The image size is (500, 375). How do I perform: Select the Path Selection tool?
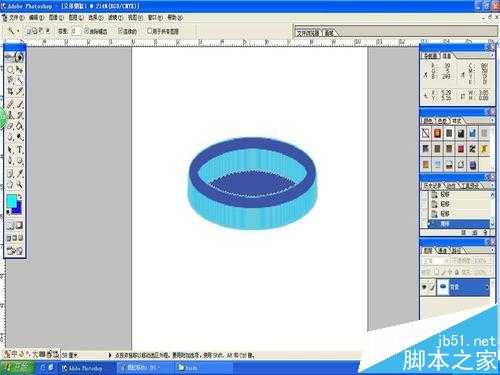tap(10, 150)
